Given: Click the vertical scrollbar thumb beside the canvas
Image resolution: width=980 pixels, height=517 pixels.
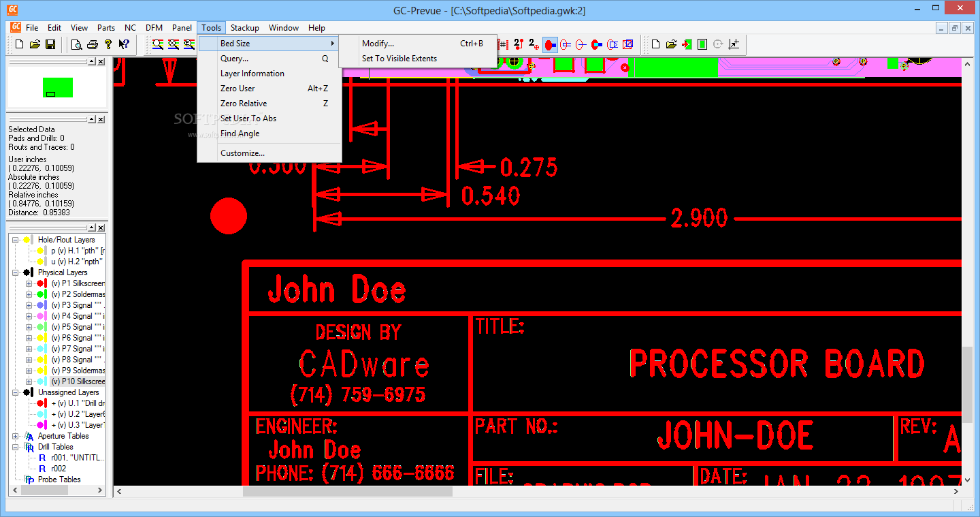Looking at the screenshot, I should point(968,383).
